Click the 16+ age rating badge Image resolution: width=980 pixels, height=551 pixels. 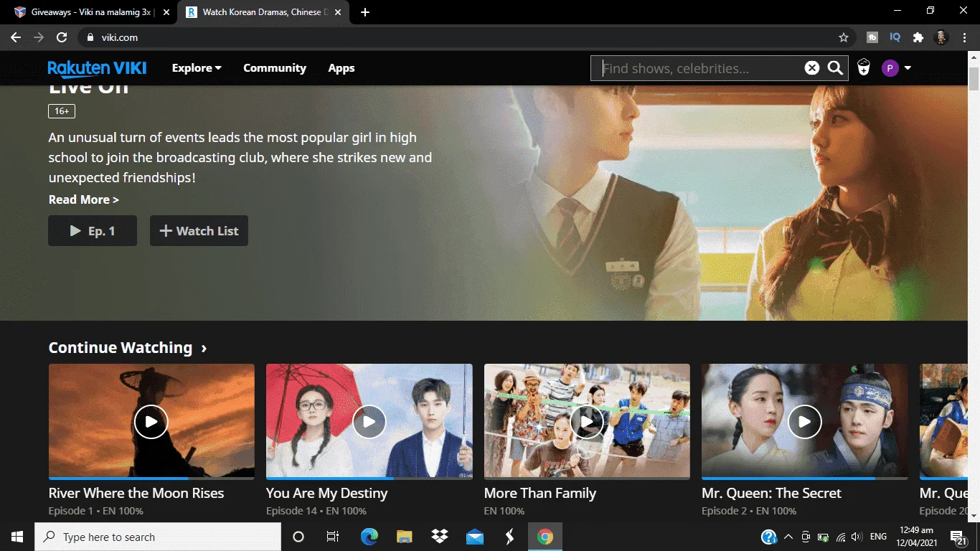pos(62,111)
